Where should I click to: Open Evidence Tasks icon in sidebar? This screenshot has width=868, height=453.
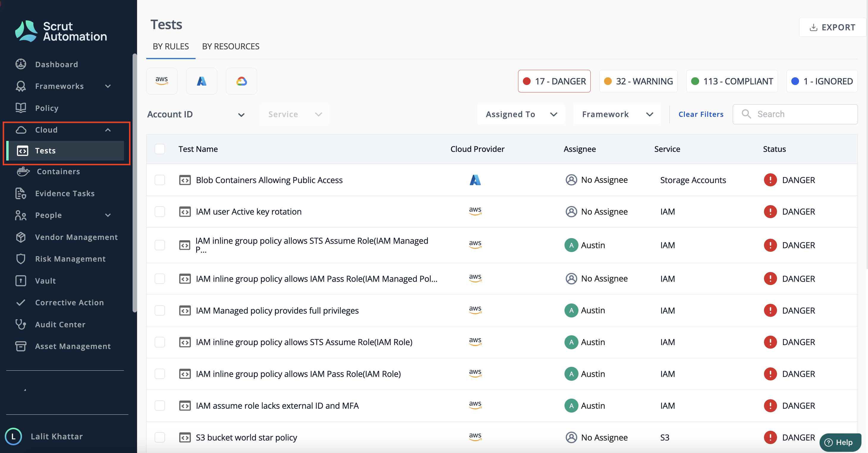21,194
